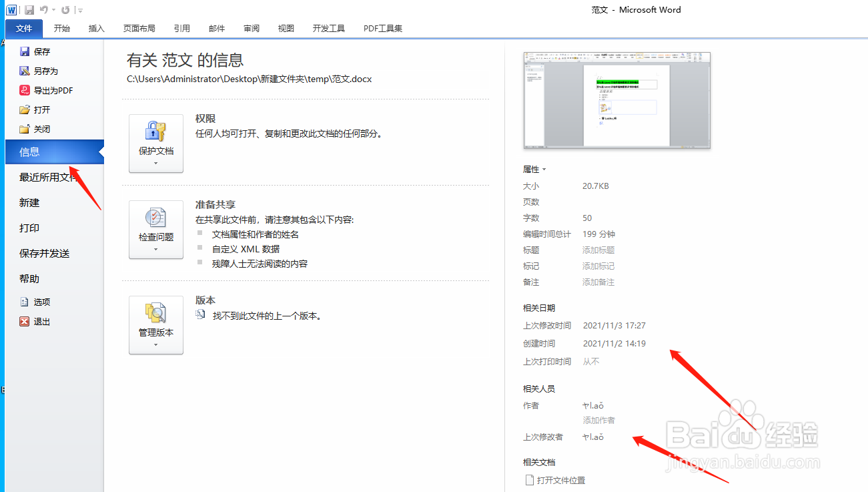The image size is (868, 492).
Task: Open the 最近所用文件 tab
Action: 50,177
